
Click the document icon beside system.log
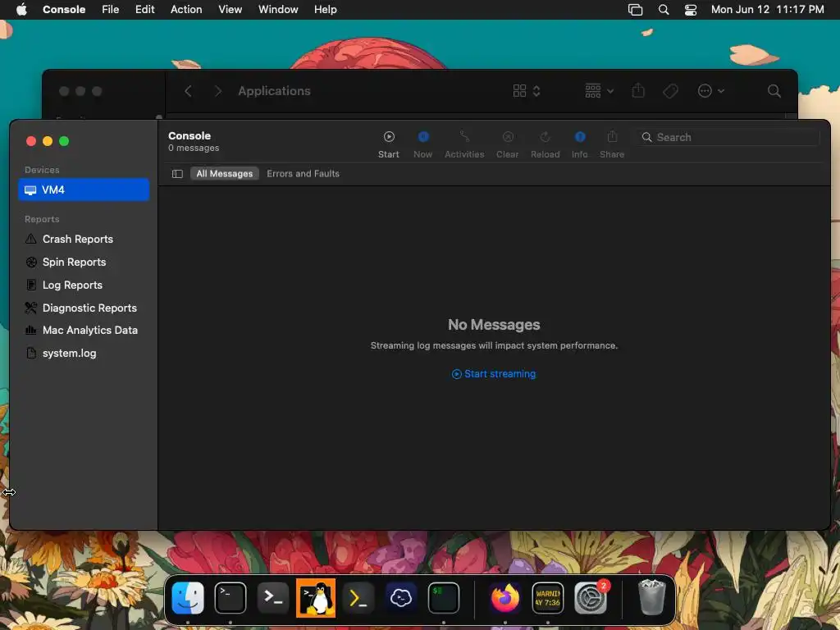coord(31,353)
